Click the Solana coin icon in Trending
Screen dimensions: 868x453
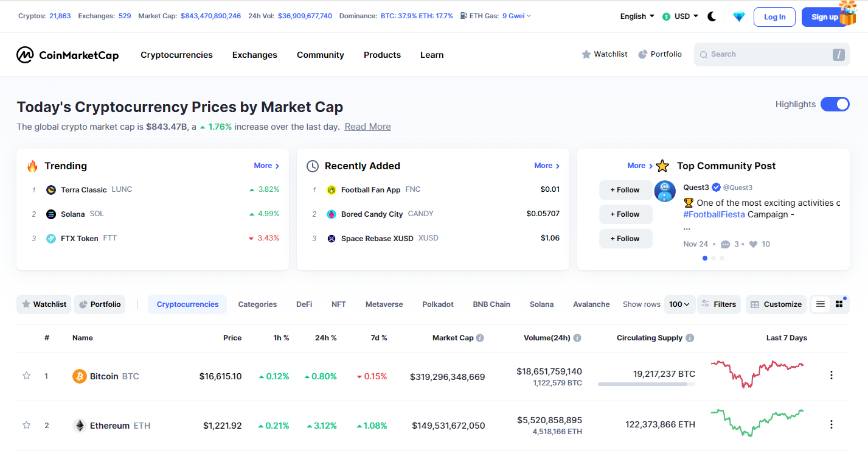[x=51, y=214]
